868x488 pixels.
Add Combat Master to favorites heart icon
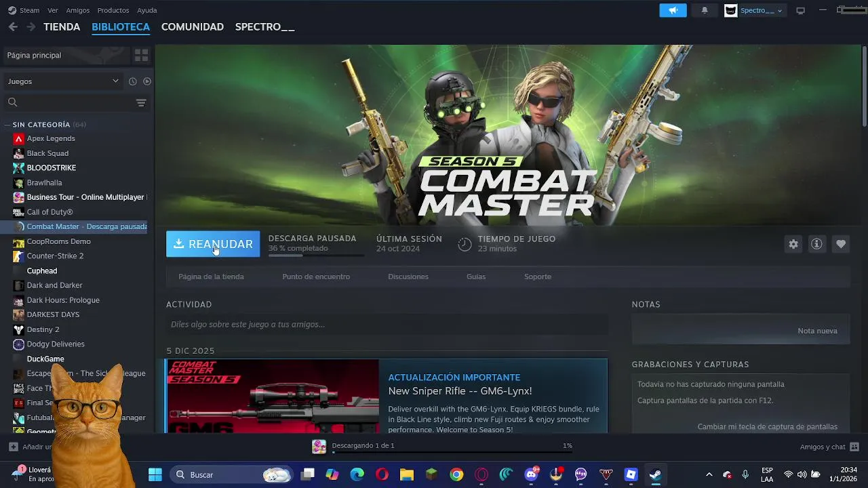(x=841, y=244)
